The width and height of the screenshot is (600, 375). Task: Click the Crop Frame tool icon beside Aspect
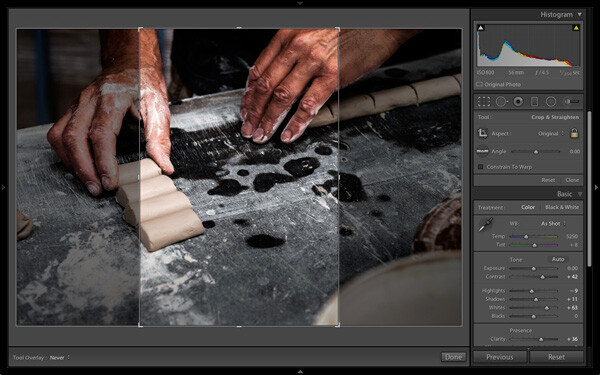click(x=483, y=133)
